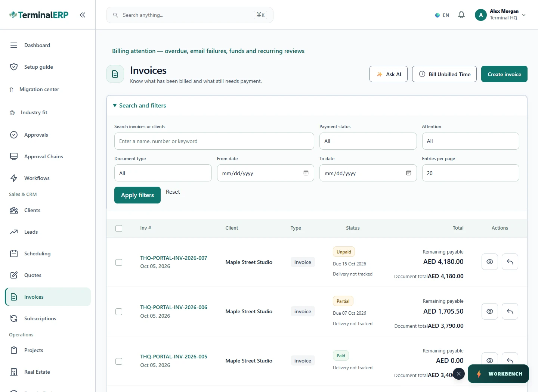Select invoice THQ-PORTAL-INV-2026-005 checkbox

119,361
